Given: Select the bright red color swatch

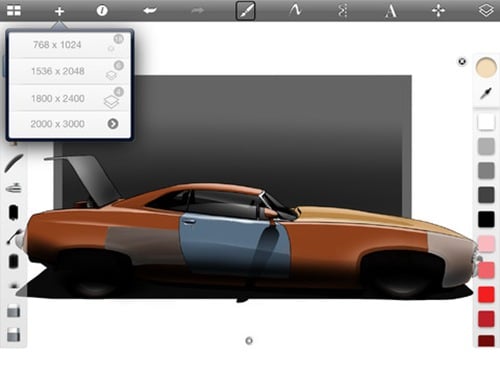Looking at the screenshot, I should [x=486, y=295].
